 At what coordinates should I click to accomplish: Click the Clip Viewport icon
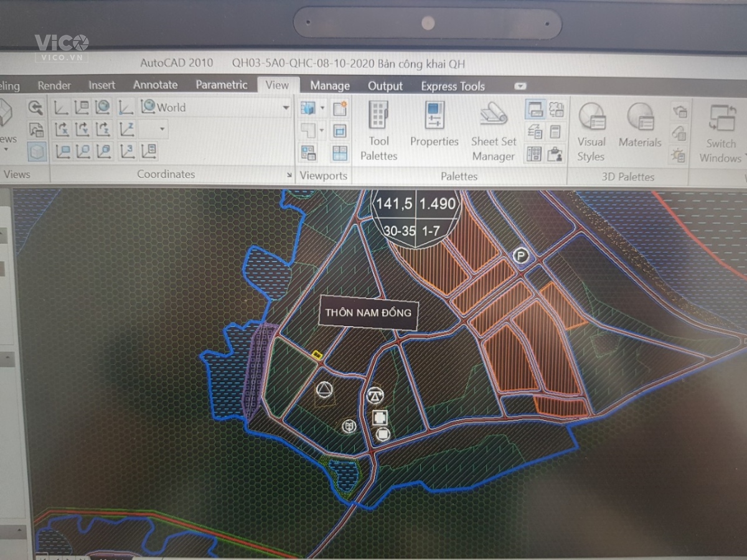coord(340,131)
